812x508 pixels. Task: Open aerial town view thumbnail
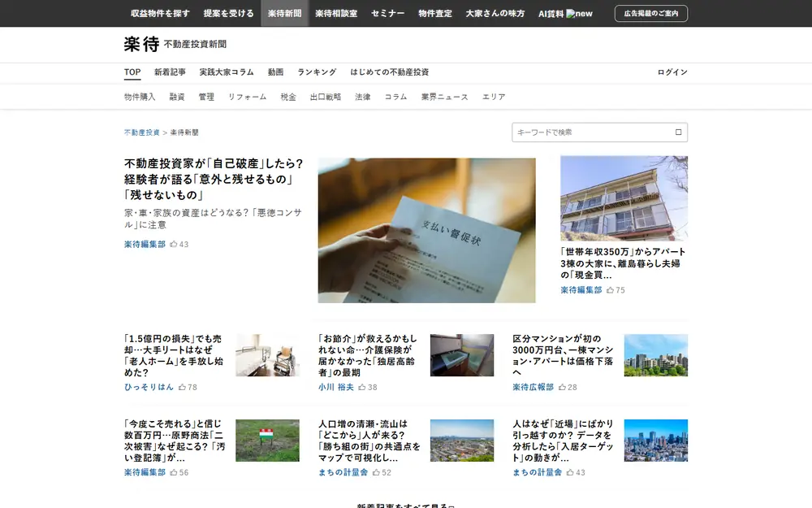(462, 440)
